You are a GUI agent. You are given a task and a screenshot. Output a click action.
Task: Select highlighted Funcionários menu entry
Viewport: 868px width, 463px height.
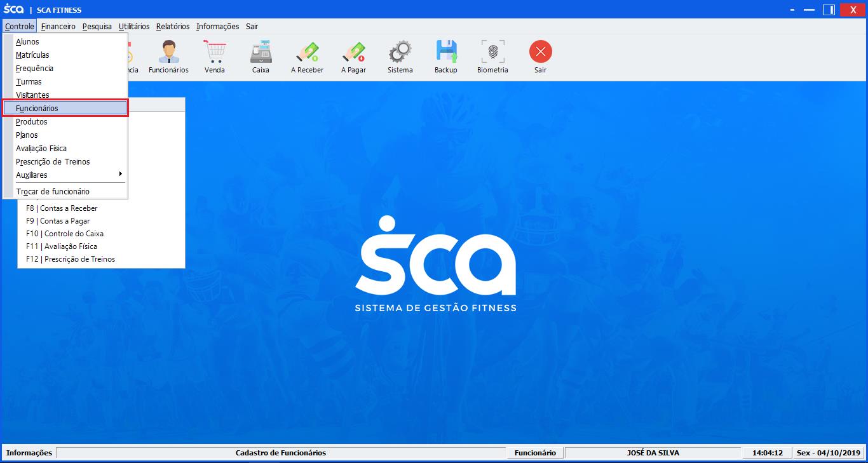[65, 108]
